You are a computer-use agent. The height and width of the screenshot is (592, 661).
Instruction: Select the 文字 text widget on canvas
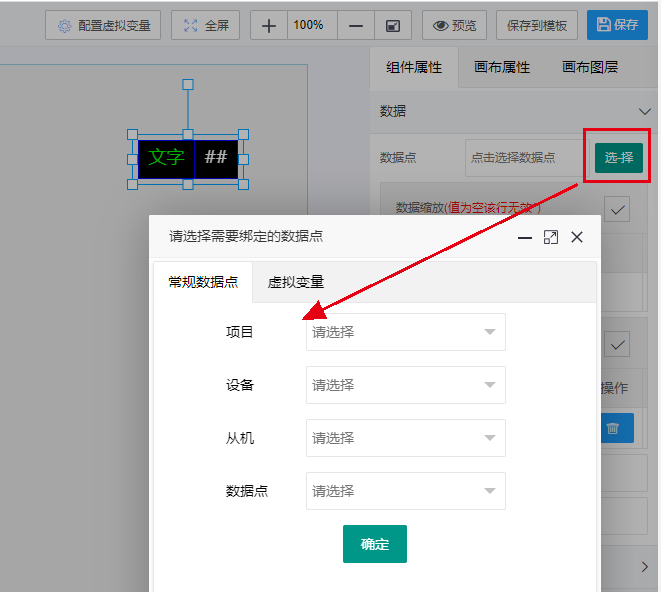(x=167, y=158)
